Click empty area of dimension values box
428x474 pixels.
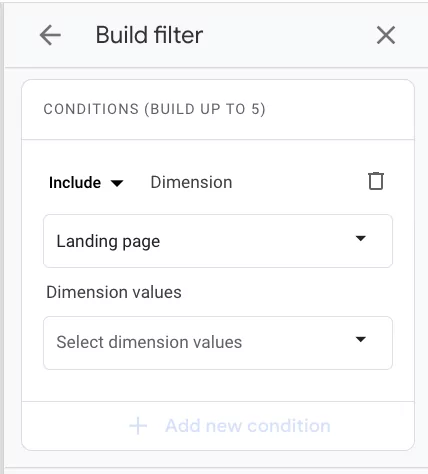(297, 343)
